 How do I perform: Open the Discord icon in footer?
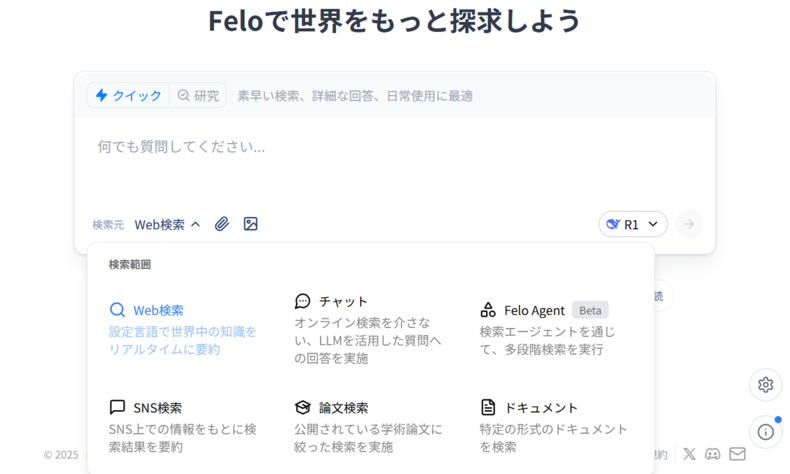(x=712, y=454)
